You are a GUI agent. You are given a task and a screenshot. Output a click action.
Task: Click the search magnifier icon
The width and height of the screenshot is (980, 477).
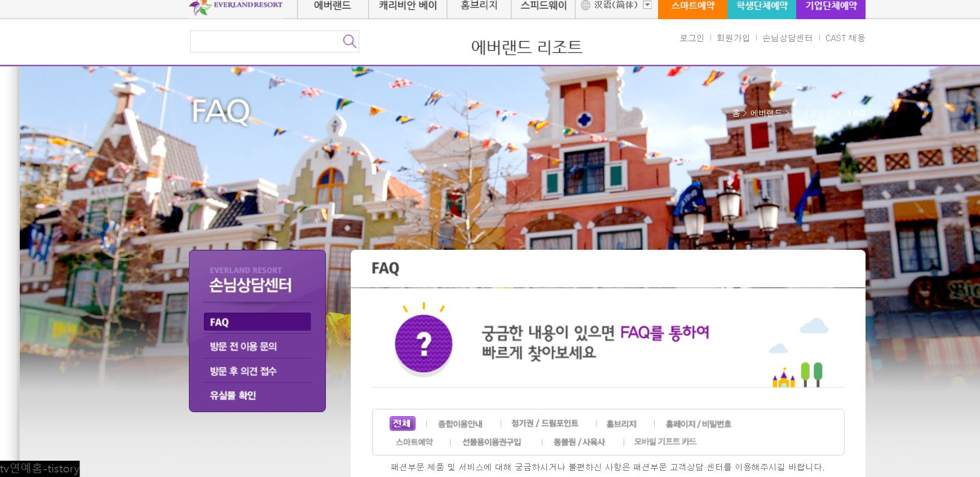pos(350,41)
